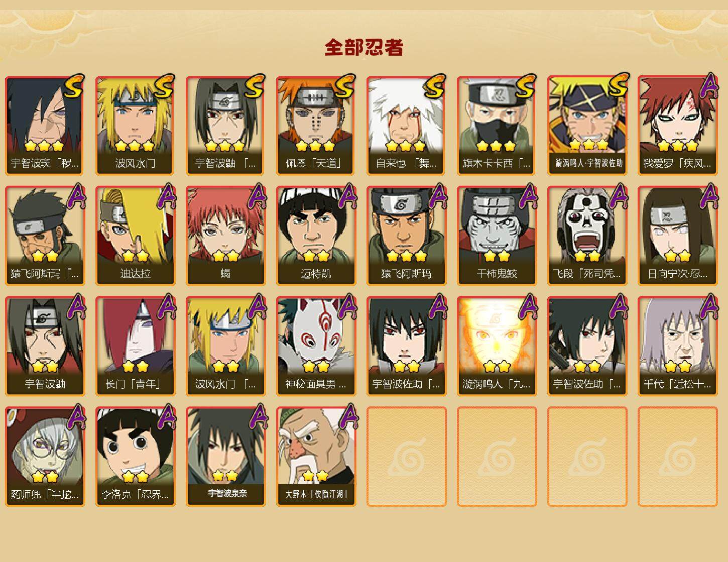The image size is (728, 562).
Task: Open the 迈特凯 ninja card
Action: (316, 236)
